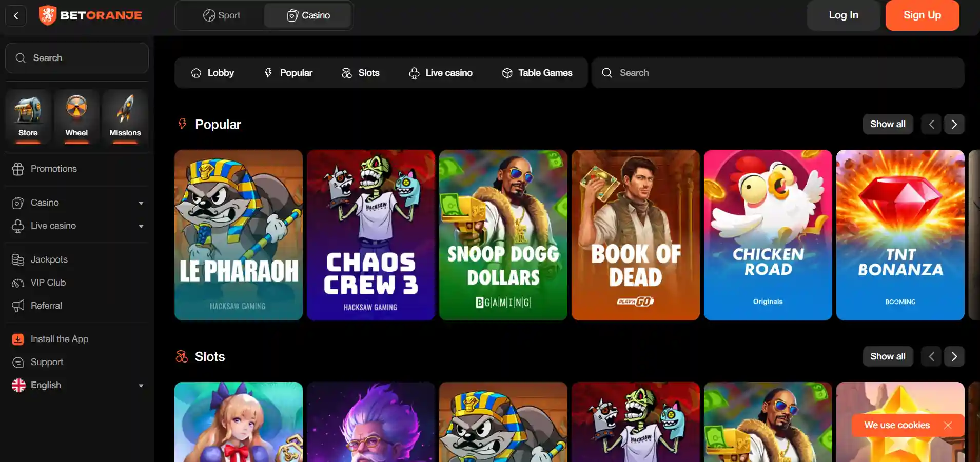
Task: Click the Slots section cherries icon
Action: click(x=182, y=356)
